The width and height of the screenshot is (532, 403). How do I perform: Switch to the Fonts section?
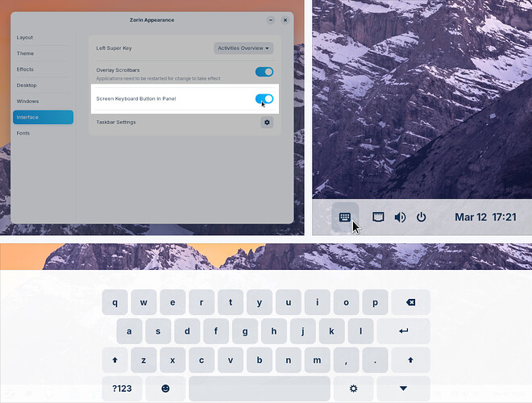coord(43,133)
